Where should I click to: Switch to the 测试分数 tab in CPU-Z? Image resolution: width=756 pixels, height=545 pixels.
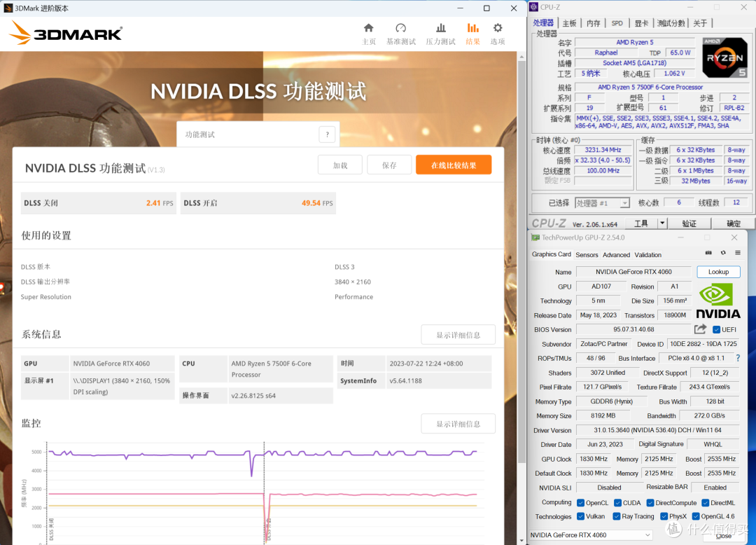671,23
